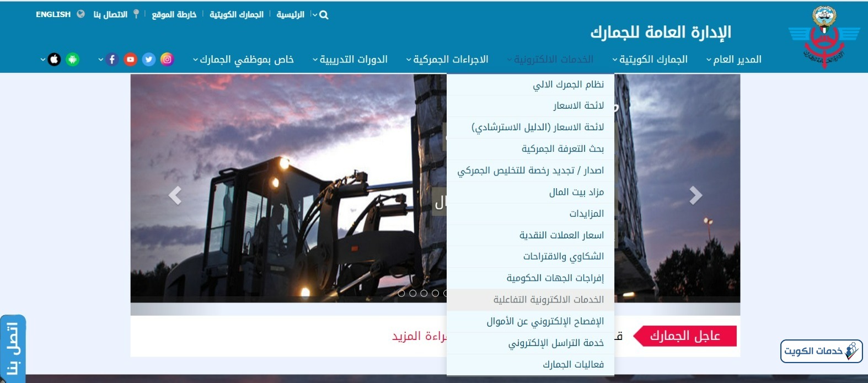Go to next slide with right arrow
Screen dimensions: 868x383
coord(695,195)
